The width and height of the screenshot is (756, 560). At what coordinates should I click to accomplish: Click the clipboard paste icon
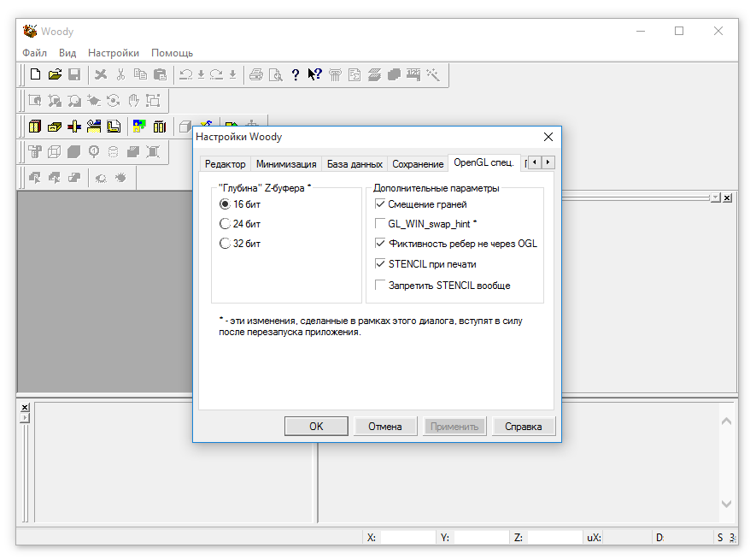[x=160, y=74]
